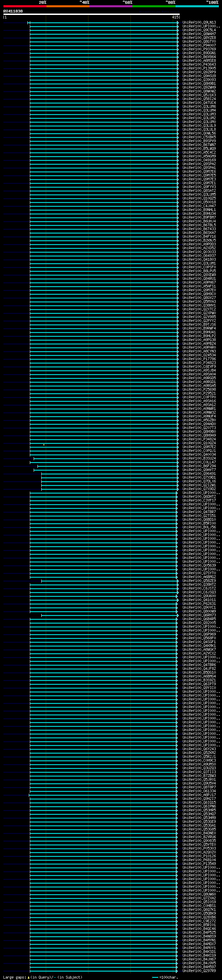
Task: Click the UniRef100_Q9ASU9 label
Action: (x=199, y=76)
